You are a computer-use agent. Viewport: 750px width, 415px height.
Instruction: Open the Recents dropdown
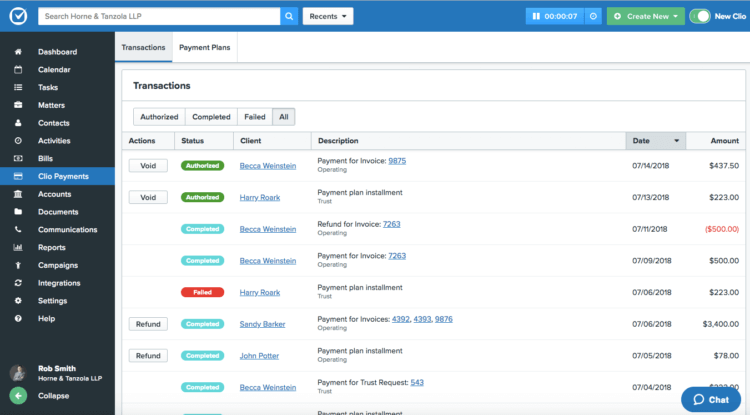pos(328,16)
